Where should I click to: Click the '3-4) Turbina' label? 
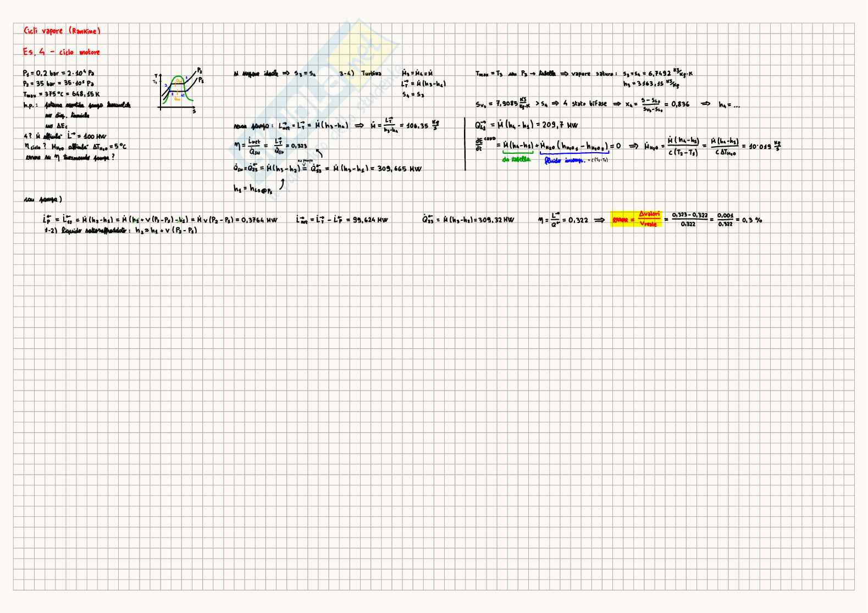[x=360, y=73]
